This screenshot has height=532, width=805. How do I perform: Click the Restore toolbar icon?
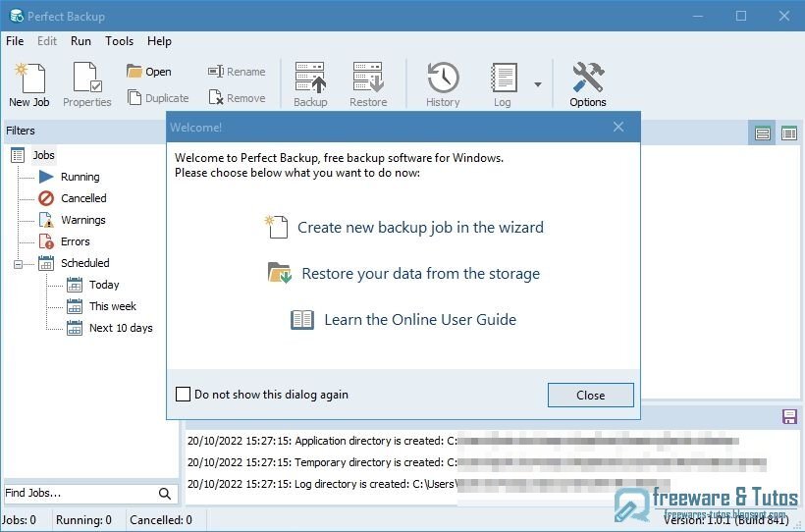coord(368,84)
